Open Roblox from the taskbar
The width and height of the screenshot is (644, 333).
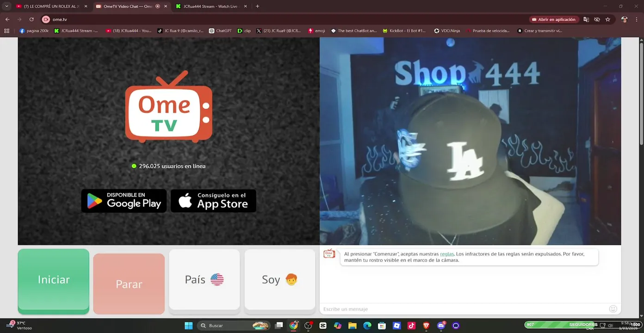click(396, 326)
